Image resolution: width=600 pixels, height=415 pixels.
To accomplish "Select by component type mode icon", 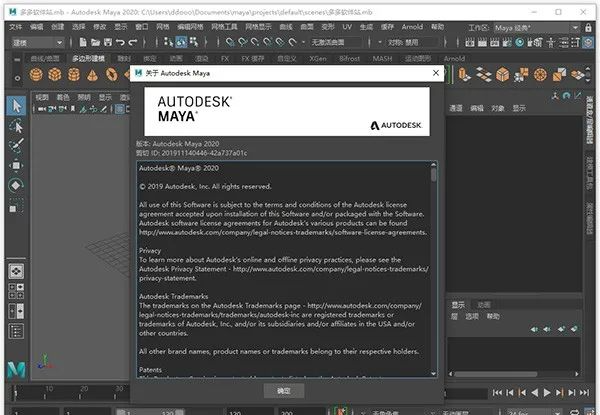I will (x=194, y=42).
